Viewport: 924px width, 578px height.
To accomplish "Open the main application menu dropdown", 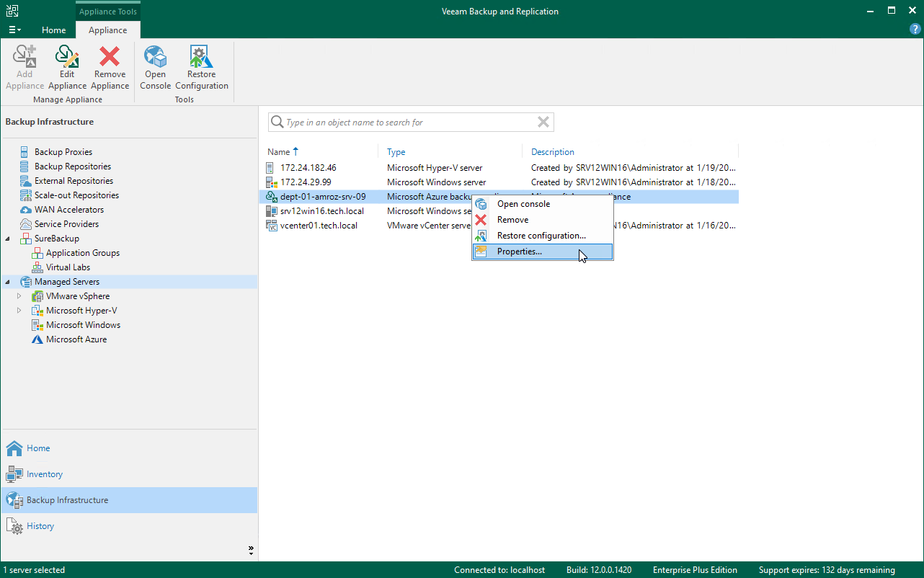I will pyautogui.click(x=14, y=30).
